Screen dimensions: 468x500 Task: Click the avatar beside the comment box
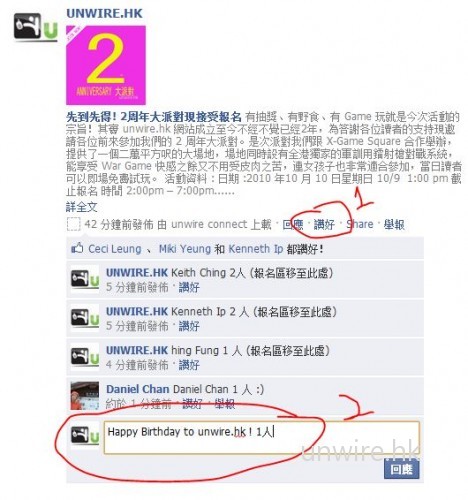[x=85, y=435]
